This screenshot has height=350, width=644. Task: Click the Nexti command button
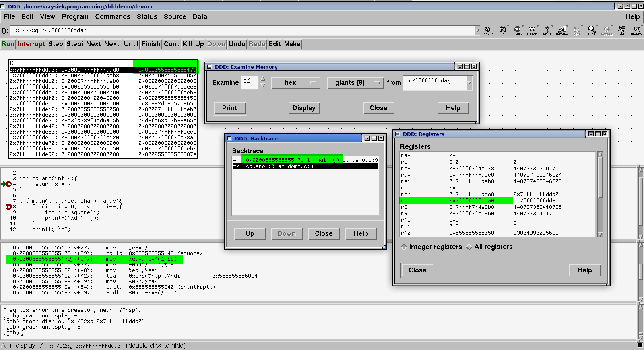pyautogui.click(x=112, y=44)
